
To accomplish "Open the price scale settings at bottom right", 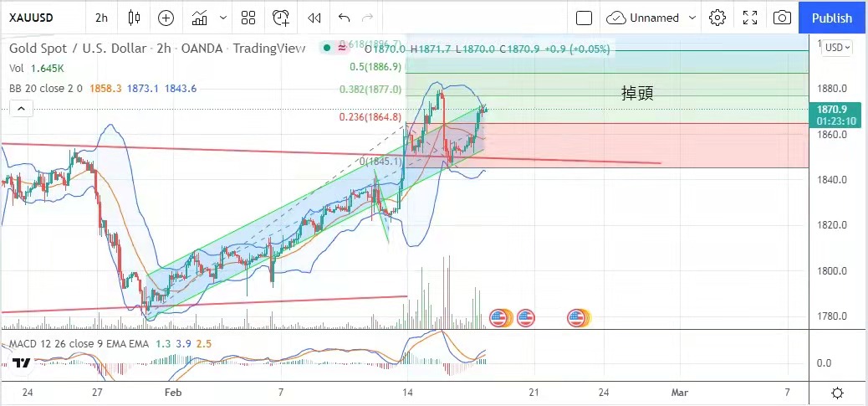I will (838, 393).
